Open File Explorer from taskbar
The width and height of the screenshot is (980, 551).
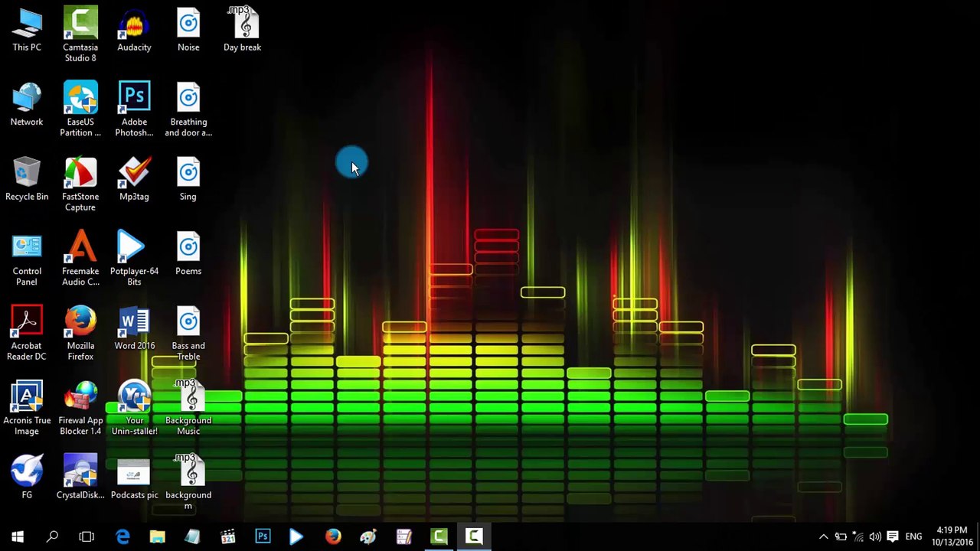(x=157, y=536)
